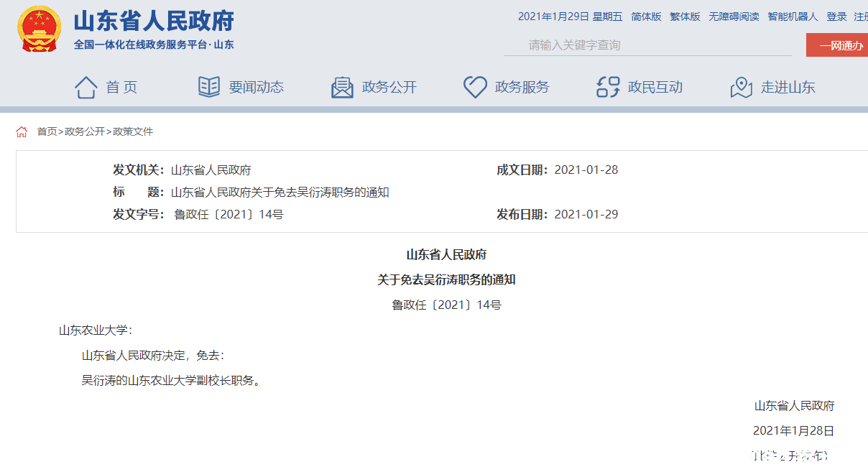
Task: Click the small red home breadcrumb icon
Action: click(22, 131)
